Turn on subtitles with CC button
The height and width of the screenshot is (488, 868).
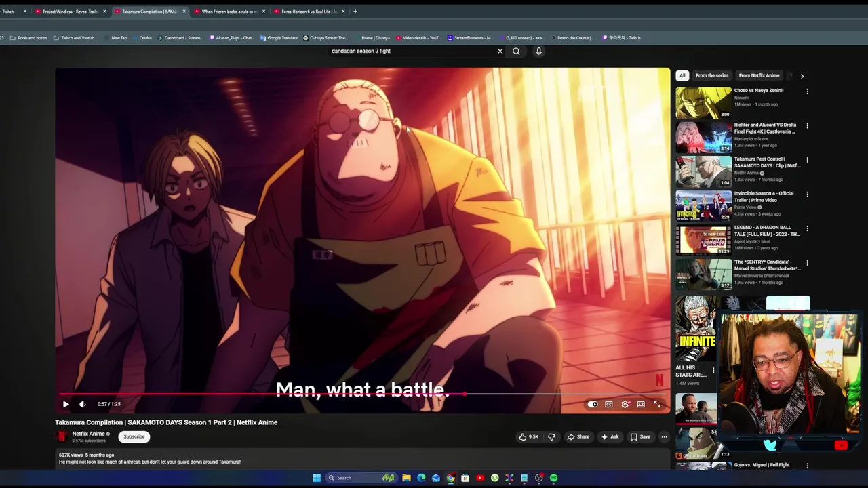(x=609, y=404)
